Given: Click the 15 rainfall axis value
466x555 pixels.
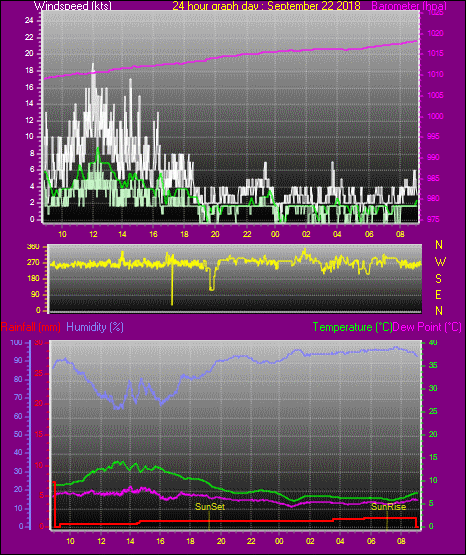Looking at the screenshot, I should coord(39,434).
